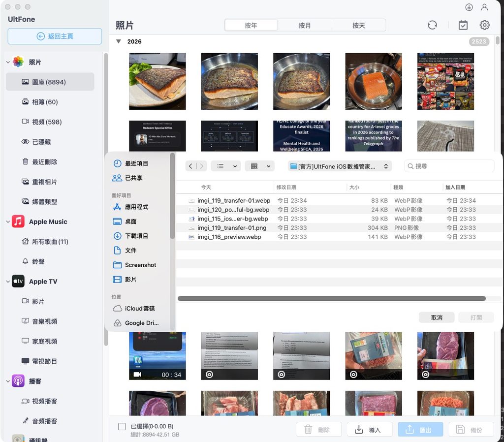Collapse the 照片 sidebar section

click(8, 62)
